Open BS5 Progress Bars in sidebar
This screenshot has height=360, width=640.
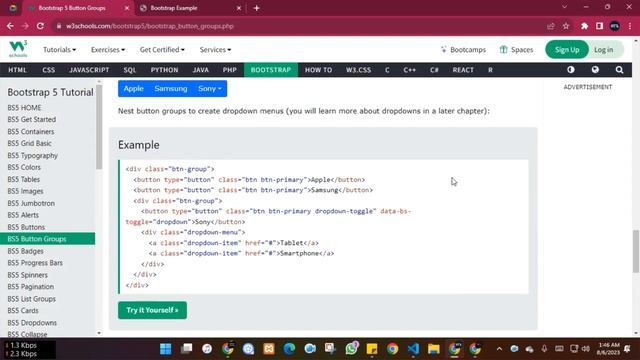point(35,263)
